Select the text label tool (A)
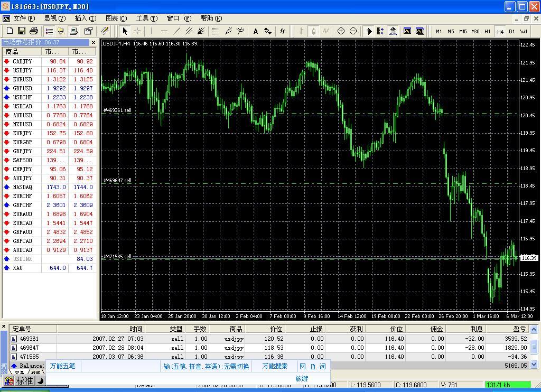 click(256, 31)
